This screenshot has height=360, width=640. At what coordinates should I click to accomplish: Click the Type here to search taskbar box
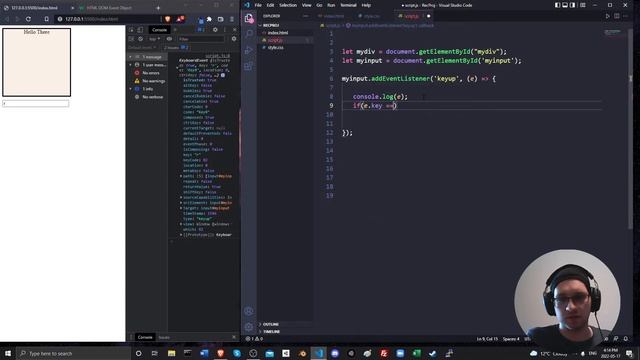pos(73,353)
